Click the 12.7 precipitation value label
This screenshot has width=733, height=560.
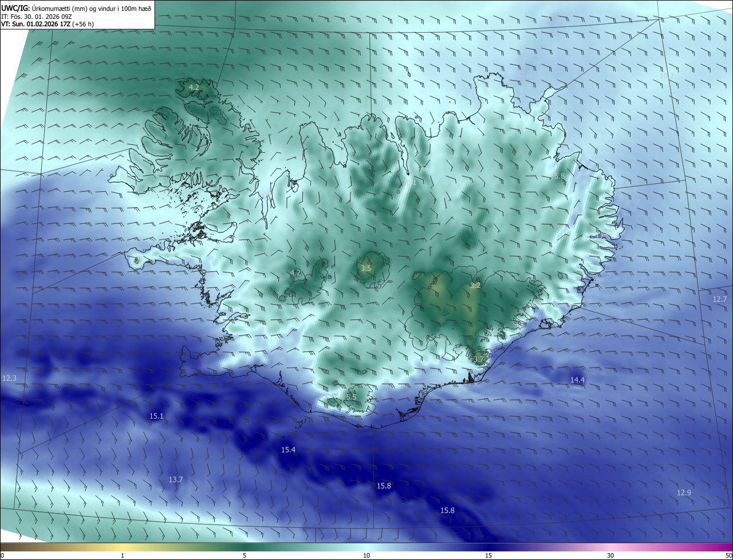point(720,299)
